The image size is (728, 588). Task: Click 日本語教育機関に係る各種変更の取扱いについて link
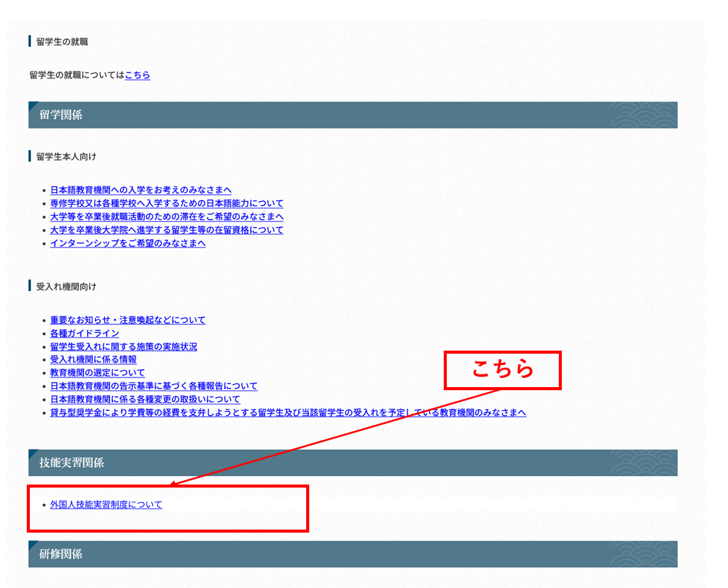145,400
